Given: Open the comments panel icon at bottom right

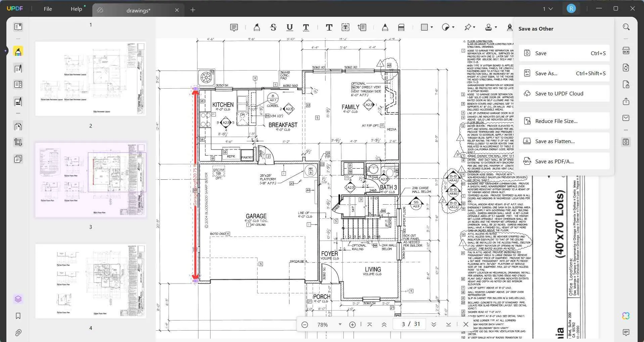Looking at the screenshot, I should pyautogui.click(x=626, y=333).
